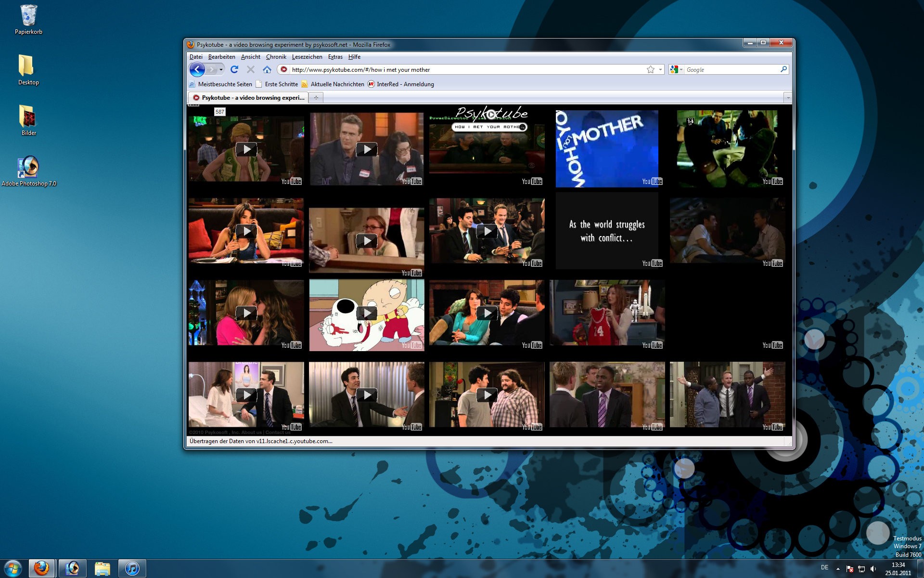
Task: Play the video of woman at reception desk
Action: pos(367,241)
